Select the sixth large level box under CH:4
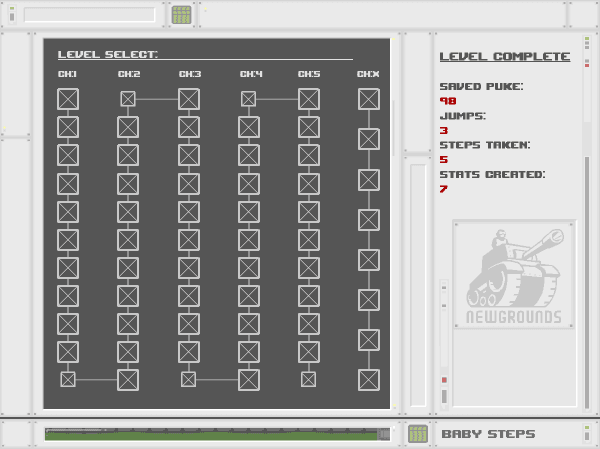Viewport: 600px width, 449px height. coord(249,268)
